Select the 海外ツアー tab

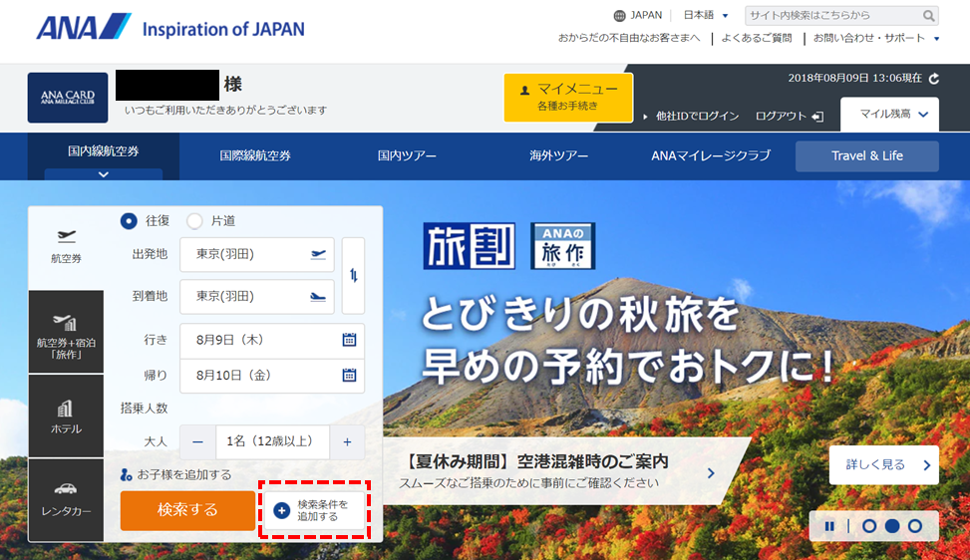(x=558, y=155)
